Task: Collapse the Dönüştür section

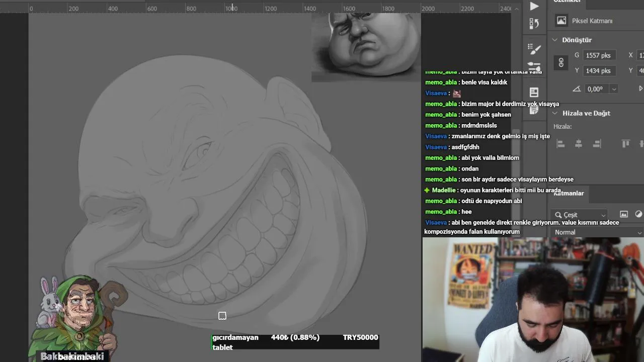Action: tap(555, 40)
